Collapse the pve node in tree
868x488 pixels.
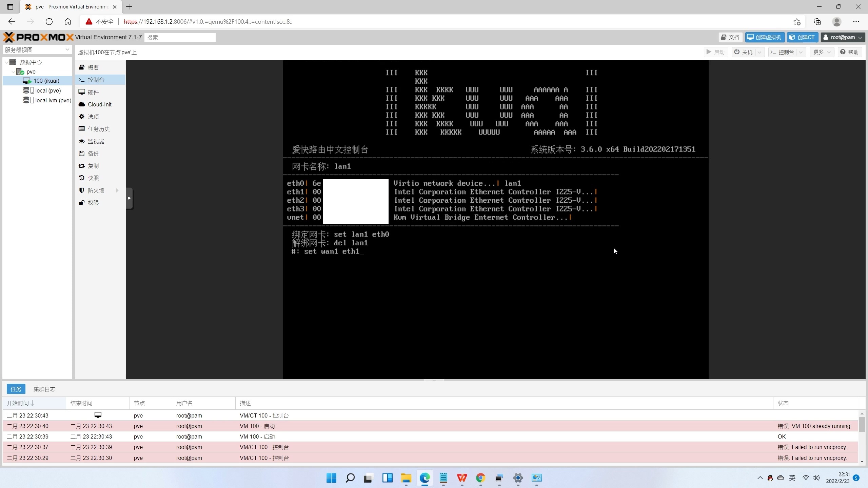point(13,72)
